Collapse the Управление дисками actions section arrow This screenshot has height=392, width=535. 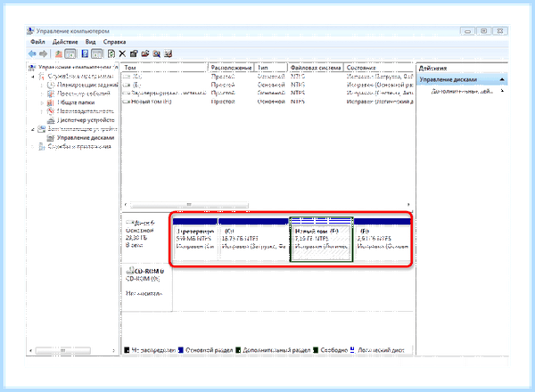(x=502, y=79)
